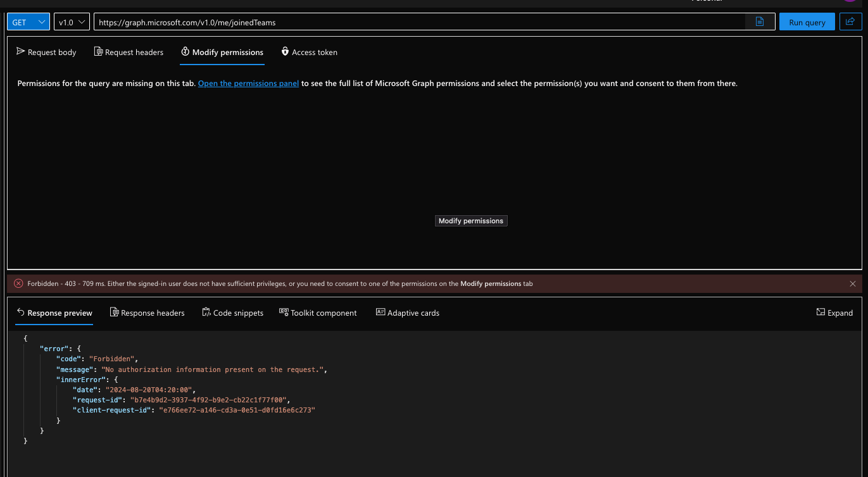Select the Modify permissions tab
868x477 pixels.
tap(222, 52)
